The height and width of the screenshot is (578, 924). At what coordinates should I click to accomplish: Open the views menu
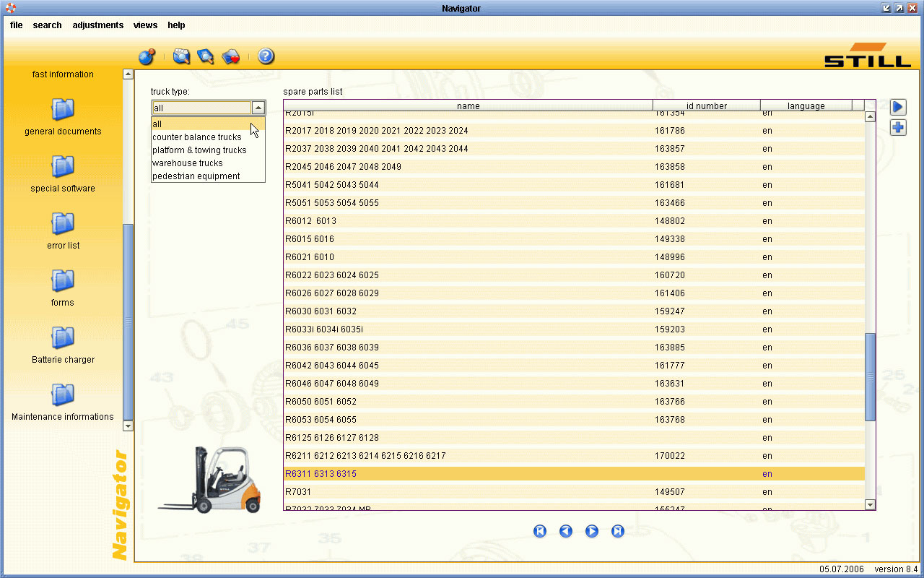point(145,25)
